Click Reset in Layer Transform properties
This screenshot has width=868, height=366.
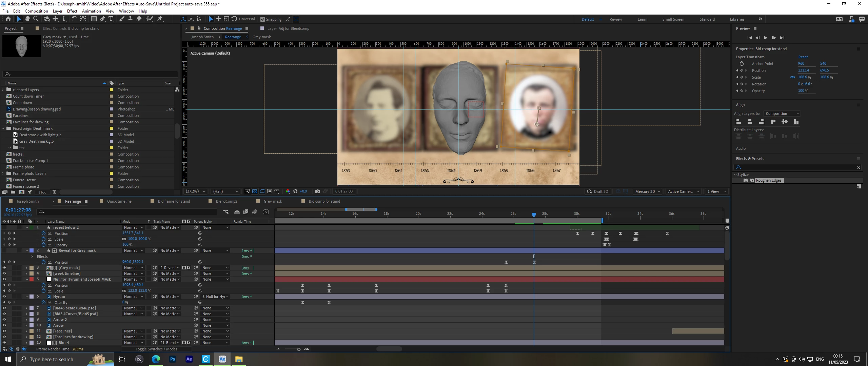tap(803, 57)
